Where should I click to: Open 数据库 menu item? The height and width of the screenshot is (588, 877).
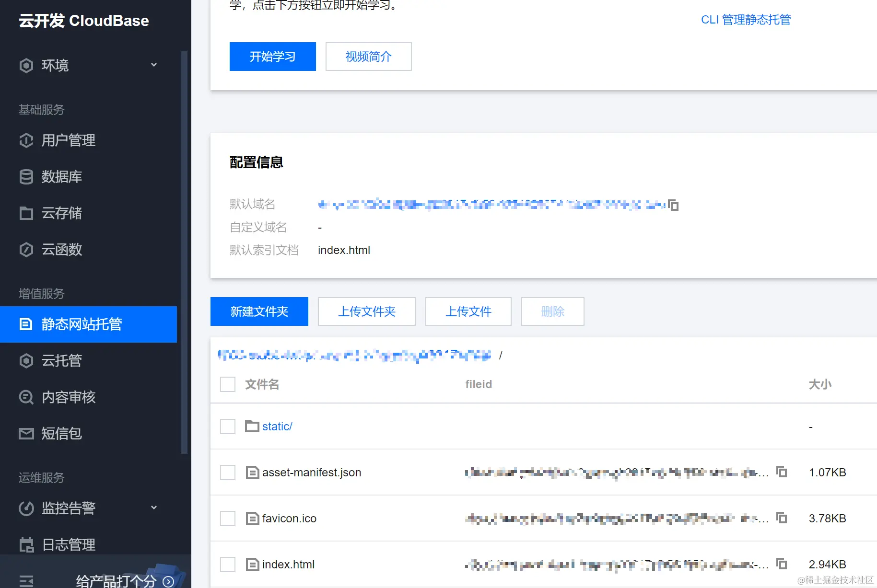point(88,177)
